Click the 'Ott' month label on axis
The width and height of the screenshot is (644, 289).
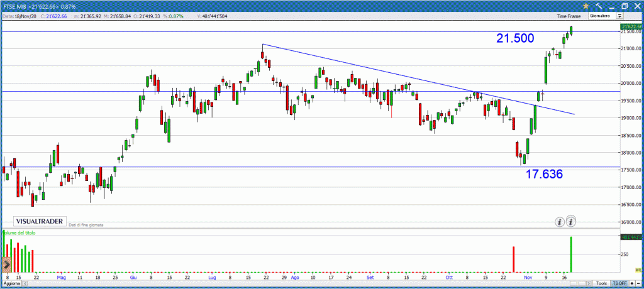(x=449, y=278)
